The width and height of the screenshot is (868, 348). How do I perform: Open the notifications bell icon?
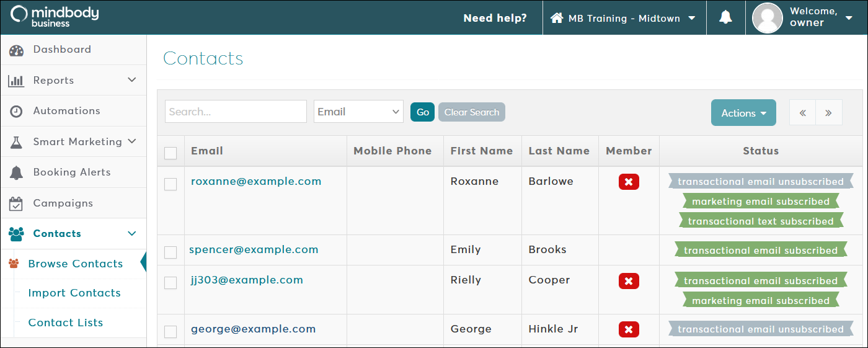coord(725,18)
